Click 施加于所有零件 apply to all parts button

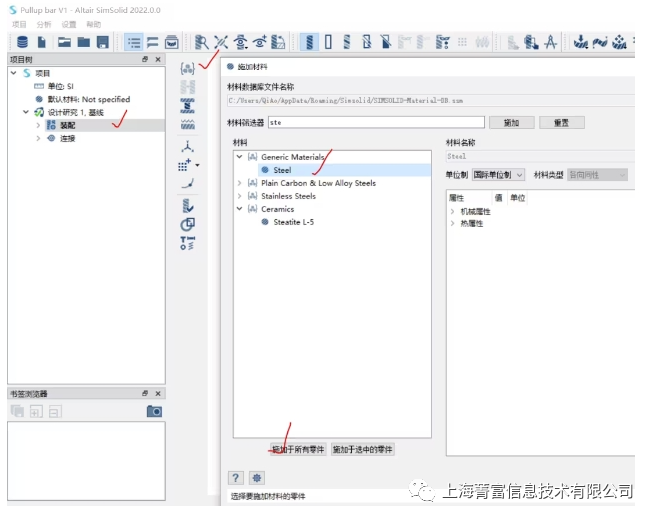coord(298,449)
